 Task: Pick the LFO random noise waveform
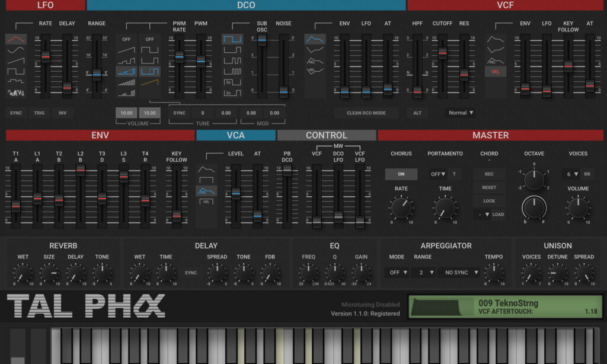pos(16,92)
